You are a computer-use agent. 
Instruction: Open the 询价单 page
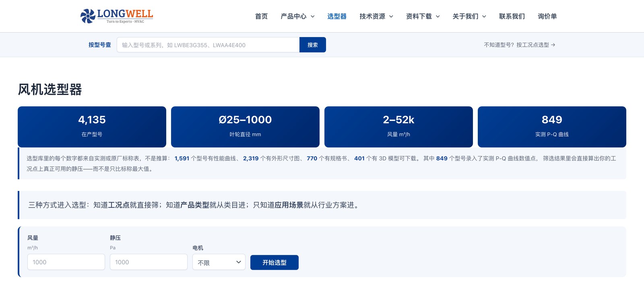[x=547, y=16]
